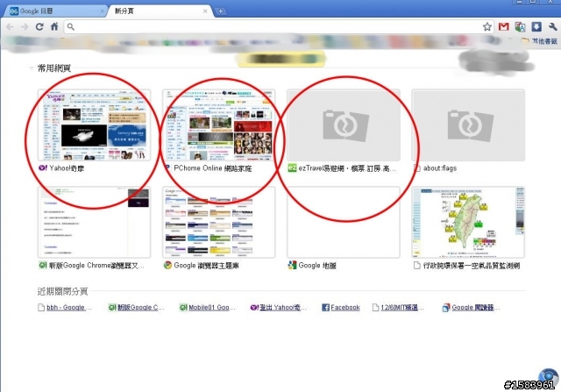Open a new tab with plus button
This screenshot has width=561, height=392.
tap(220, 11)
